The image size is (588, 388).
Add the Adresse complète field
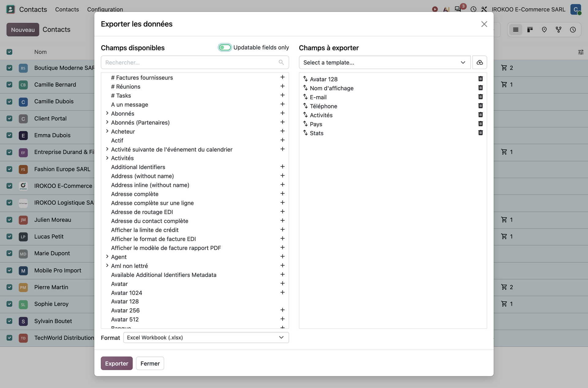[282, 194]
